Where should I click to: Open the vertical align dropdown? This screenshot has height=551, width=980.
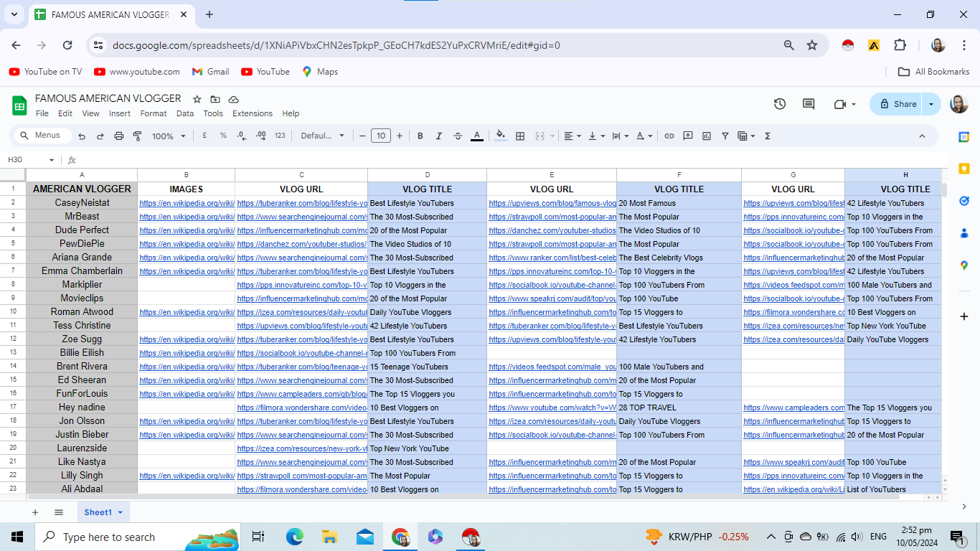[596, 136]
